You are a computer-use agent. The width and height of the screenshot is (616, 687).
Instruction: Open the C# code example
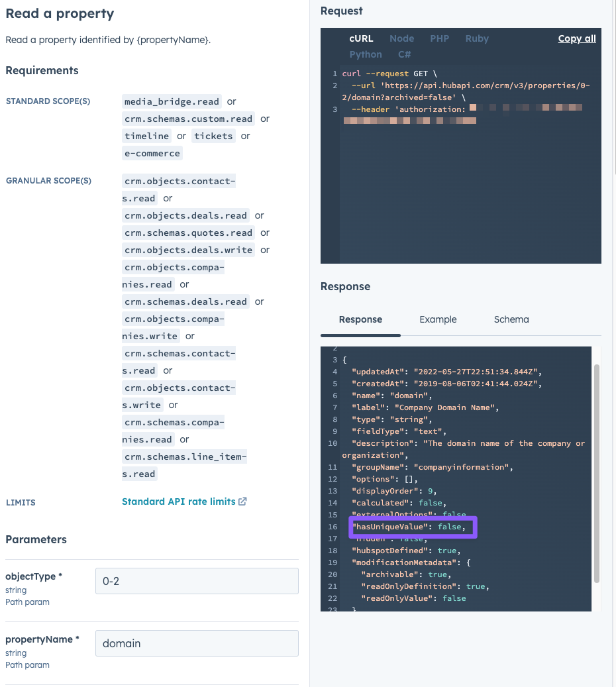tap(405, 54)
